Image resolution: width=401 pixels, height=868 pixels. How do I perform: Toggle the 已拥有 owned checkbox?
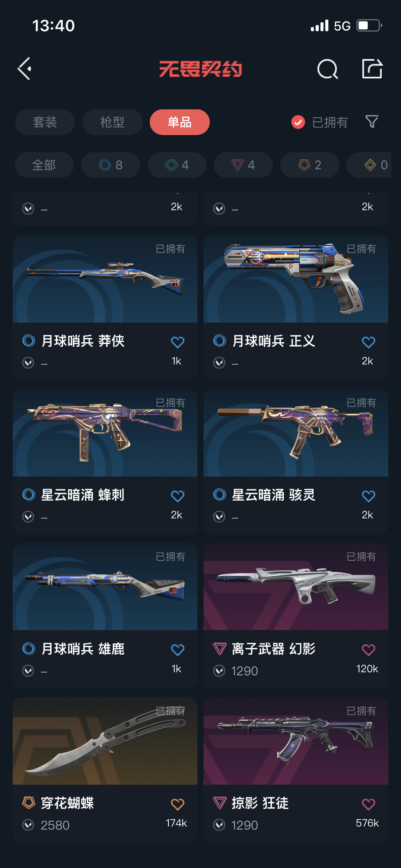(298, 122)
